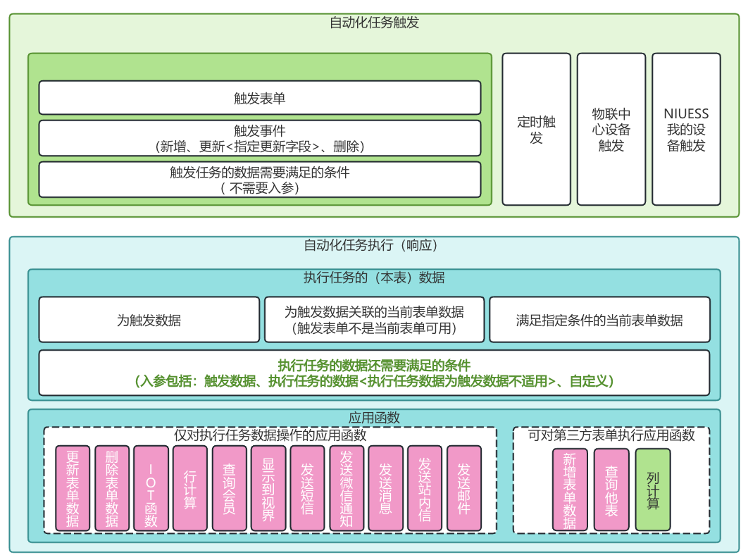Select the pink 更新表单数据 block
The image size is (748, 560).
73,488
